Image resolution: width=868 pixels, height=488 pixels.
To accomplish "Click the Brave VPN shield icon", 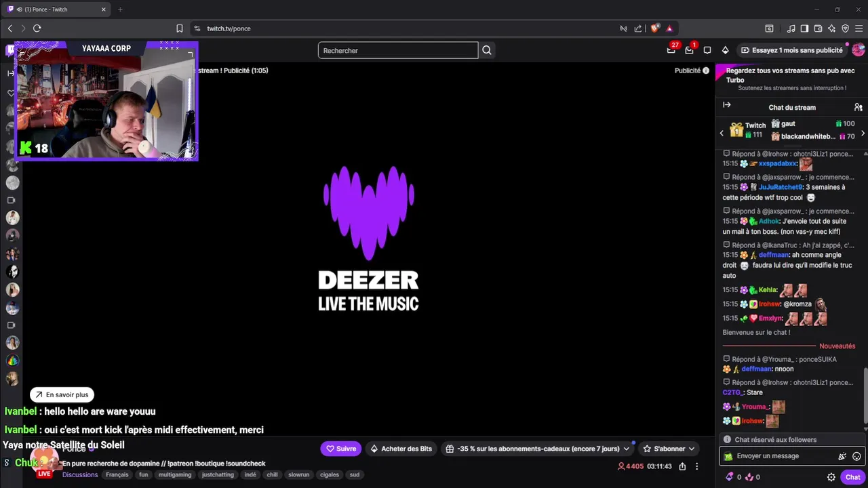I will pyautogui.click(x=845, y=28).
